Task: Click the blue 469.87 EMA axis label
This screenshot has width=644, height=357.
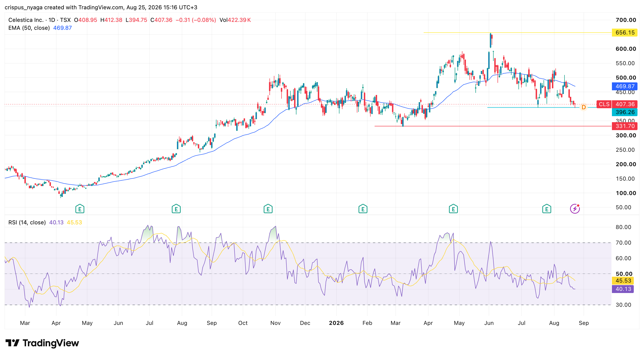Action: coord(624,86)
